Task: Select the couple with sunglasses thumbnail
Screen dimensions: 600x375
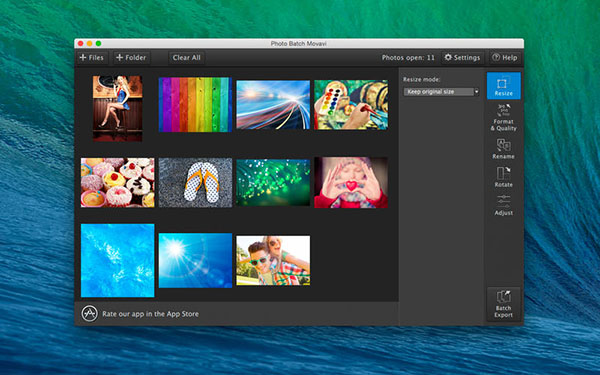Action: pos(273,260)
